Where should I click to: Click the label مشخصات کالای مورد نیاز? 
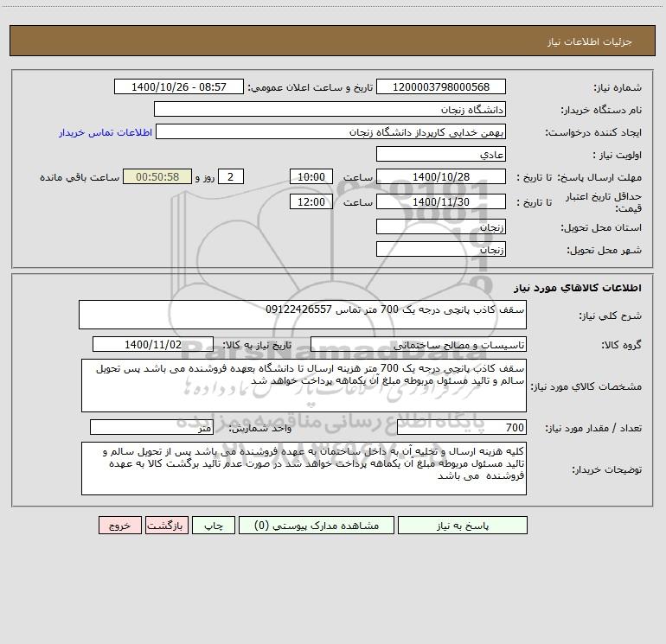pos(586,386)
